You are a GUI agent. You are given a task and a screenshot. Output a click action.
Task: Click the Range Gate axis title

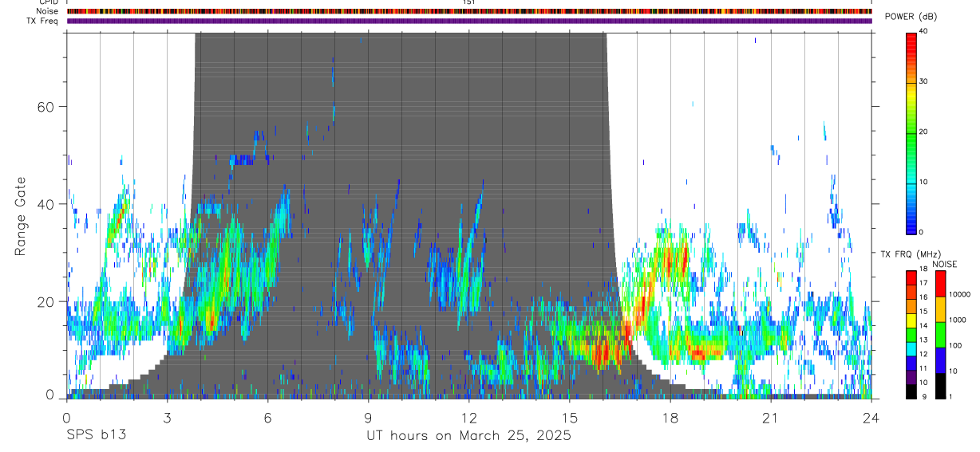(22, 215)
